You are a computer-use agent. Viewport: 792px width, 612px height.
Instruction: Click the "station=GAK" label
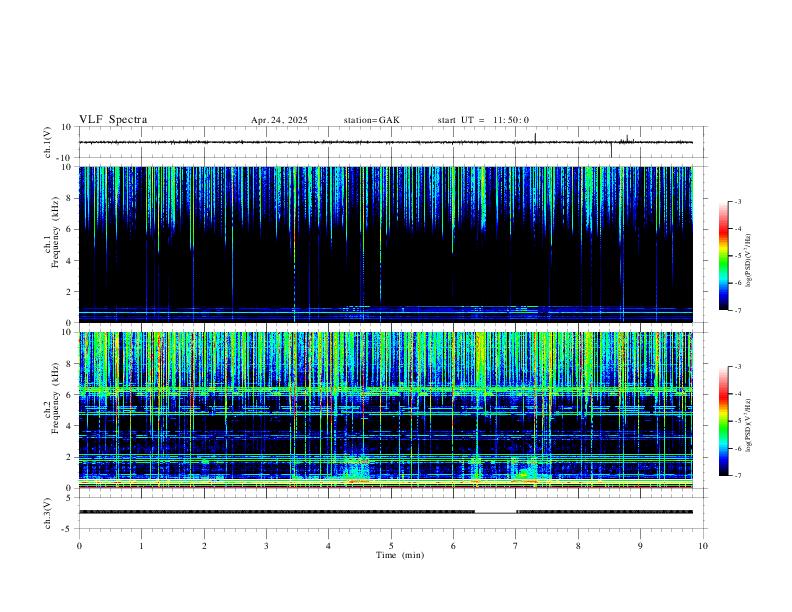(x=371, y=120)
